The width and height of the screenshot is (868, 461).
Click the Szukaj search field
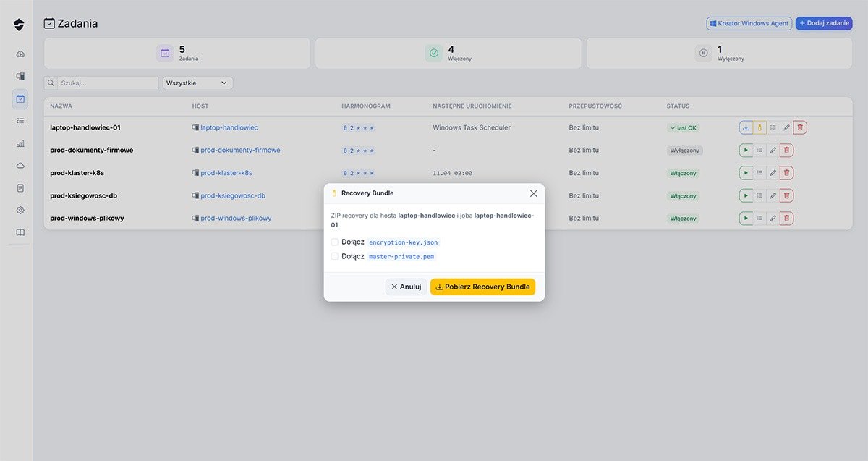[107, 83]
